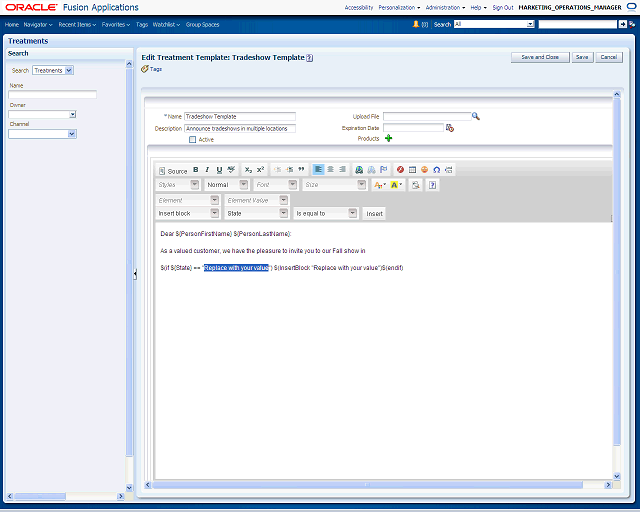Open the Insert block dropdown
This screenshot has height=512, width=640.
(x=187, y=214)
